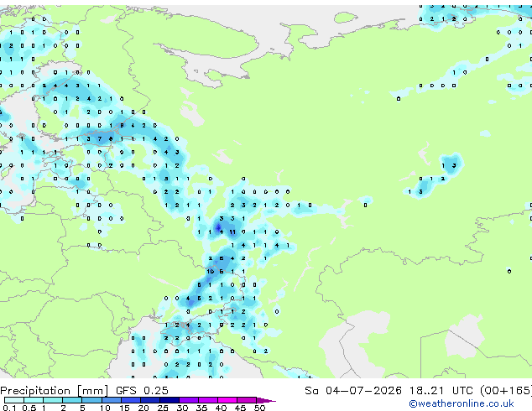Click the 1–2 mm legend color swatch
532x411 pixels.
click(53, 400)
